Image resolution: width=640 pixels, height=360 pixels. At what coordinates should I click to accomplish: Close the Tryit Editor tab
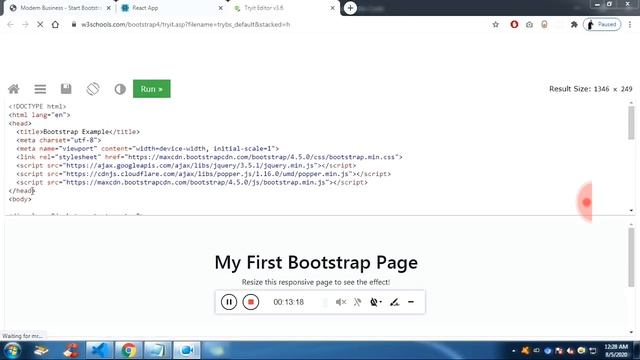point(332,8)
